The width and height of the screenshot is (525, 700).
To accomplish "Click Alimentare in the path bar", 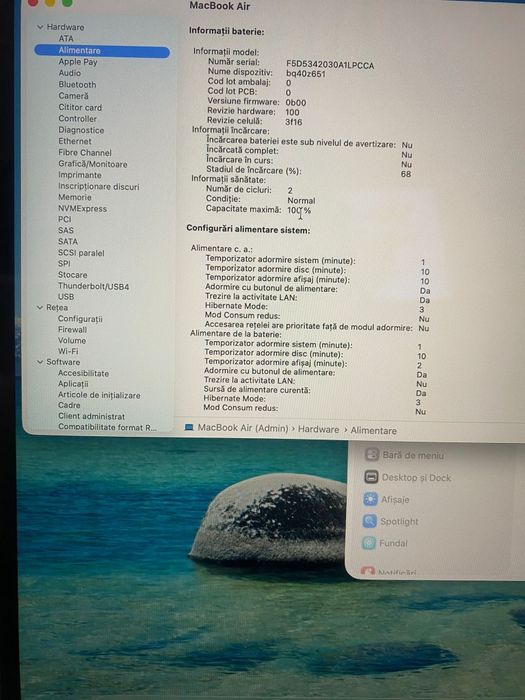I will coord(374,431).
